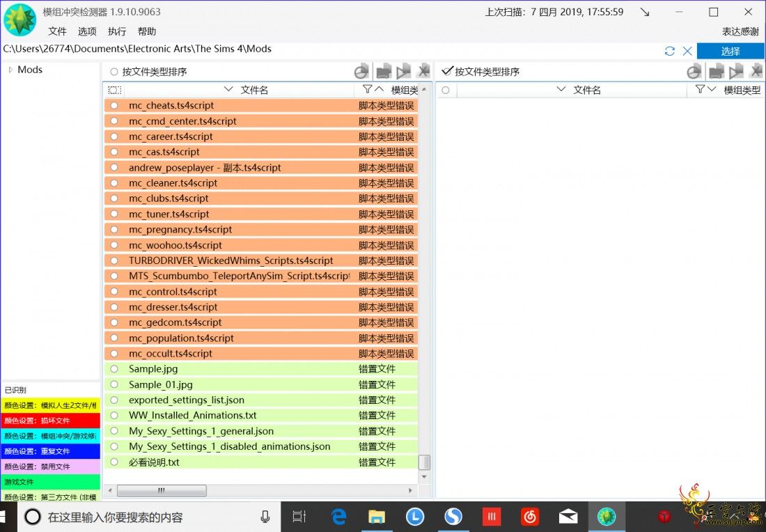Click the 表达感谢 link
Image resolution: width=766 pixels, height=532 pixels.
point(741,31)
